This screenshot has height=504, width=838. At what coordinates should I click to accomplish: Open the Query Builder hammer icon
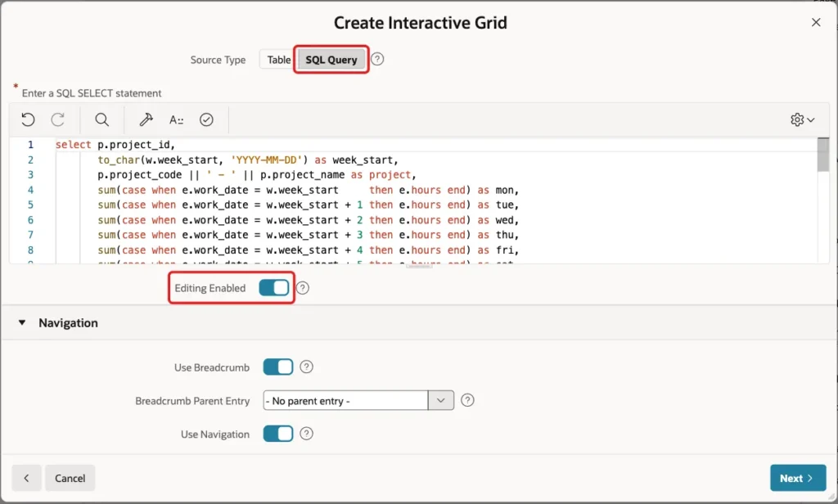click(146, 119)
